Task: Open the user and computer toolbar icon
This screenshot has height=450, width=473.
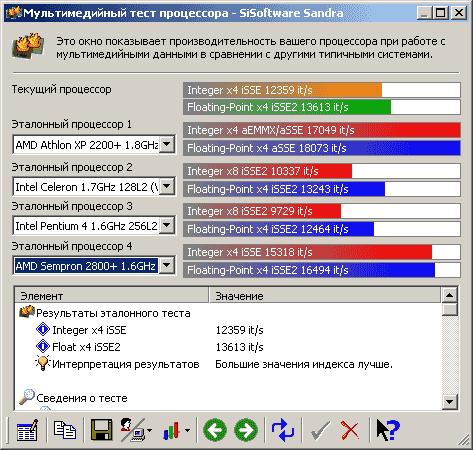Action: [132, 430]
